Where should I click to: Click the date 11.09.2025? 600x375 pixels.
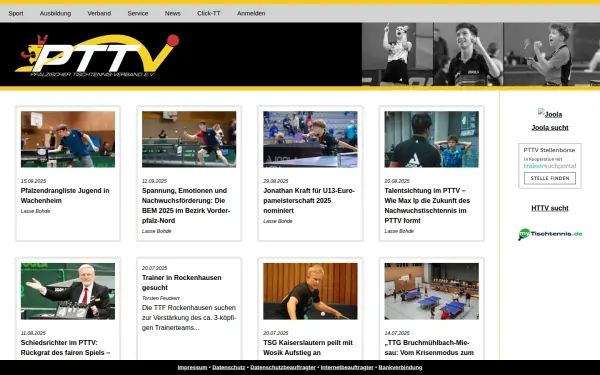pyautogui.click(x=154, y=181)
